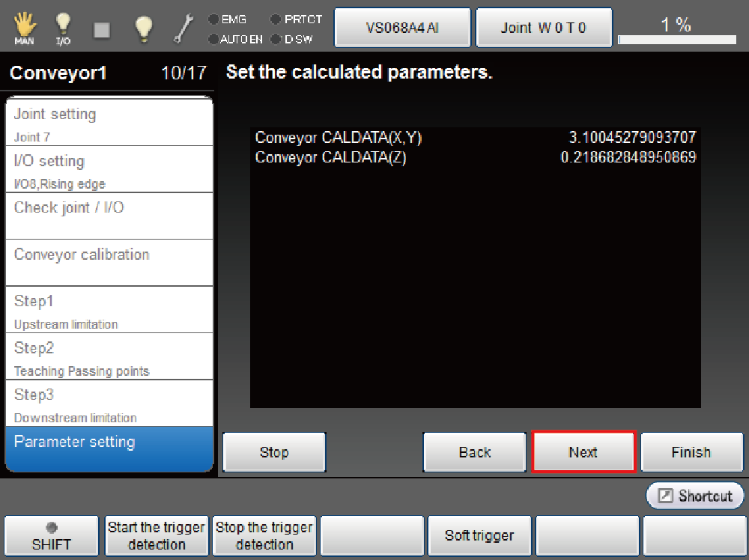Go to Step2 Teaching Passing points
This screenshot has height=560, width=749.
click(109, 356)
